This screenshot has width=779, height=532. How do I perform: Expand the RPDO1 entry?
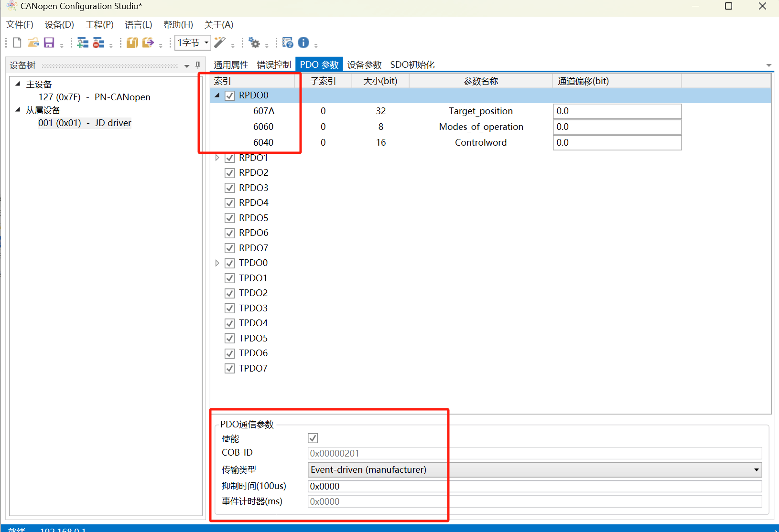(217, 158)
